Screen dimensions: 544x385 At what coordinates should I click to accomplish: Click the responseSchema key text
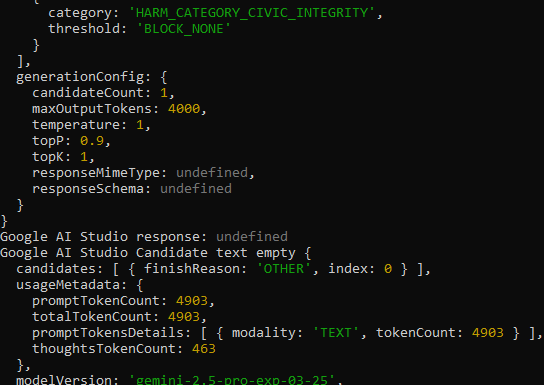click(88, 189)
